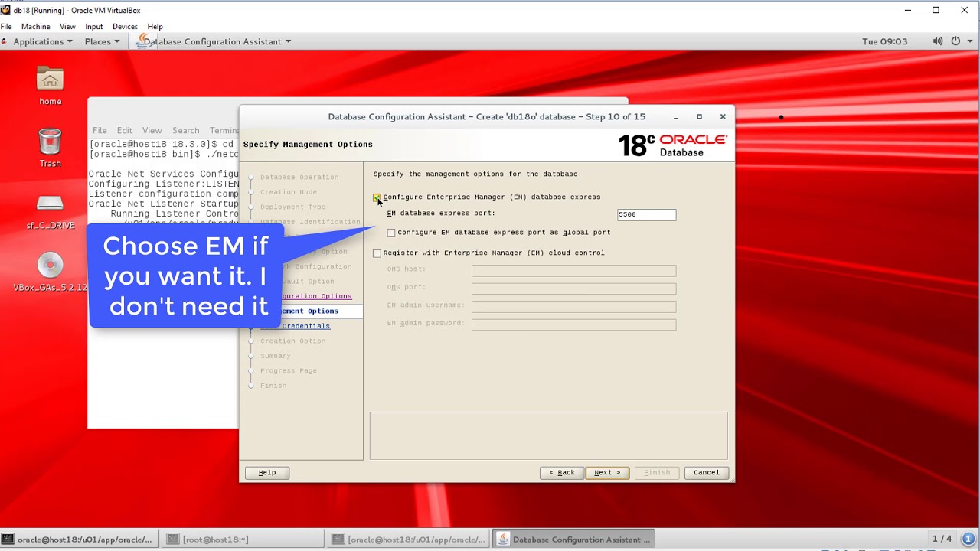The height and width of the screenshot is (551, 980).
Task: Click the Cancel button
Action: click(x=707, y=473)
